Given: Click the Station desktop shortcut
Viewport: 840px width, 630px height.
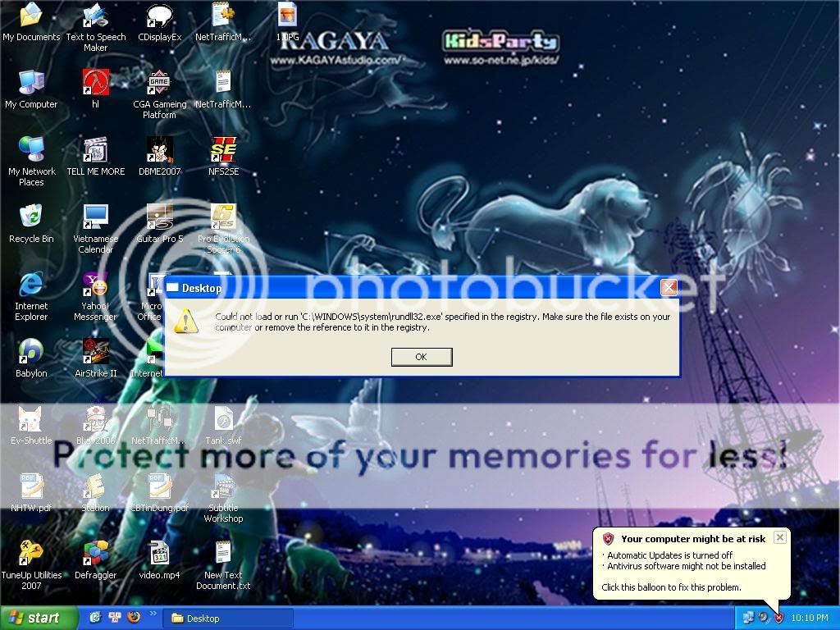Looking at the screenshot, I should (x=95, y=492).
